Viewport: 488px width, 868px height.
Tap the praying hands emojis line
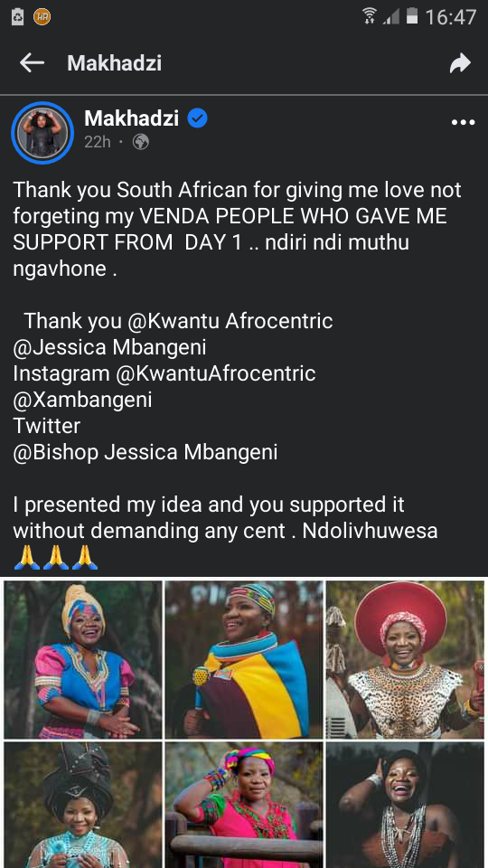(55, 558)
